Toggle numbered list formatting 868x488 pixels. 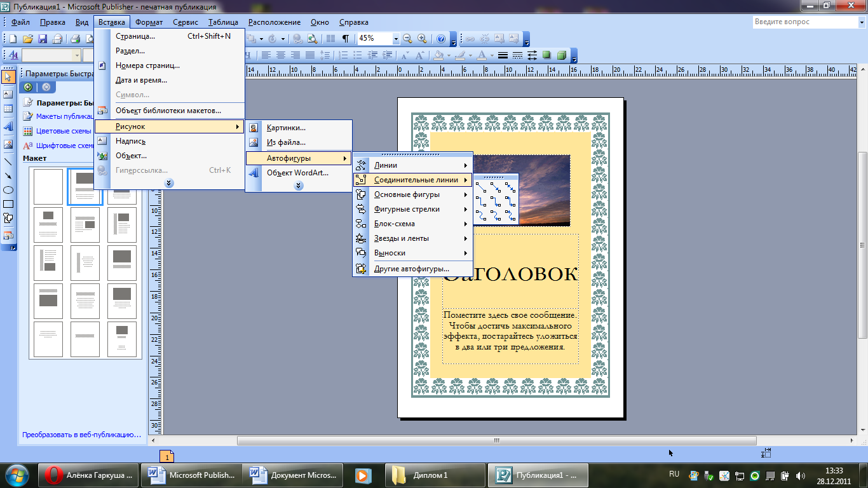343,55
